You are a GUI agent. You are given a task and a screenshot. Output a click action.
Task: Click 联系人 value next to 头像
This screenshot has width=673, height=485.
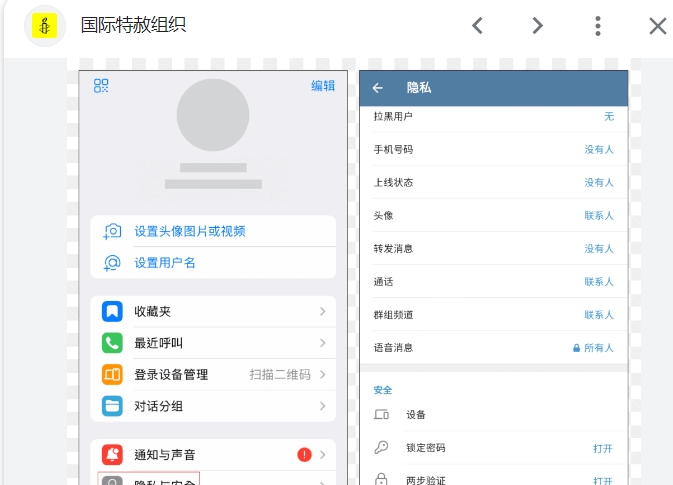(599, 215)
